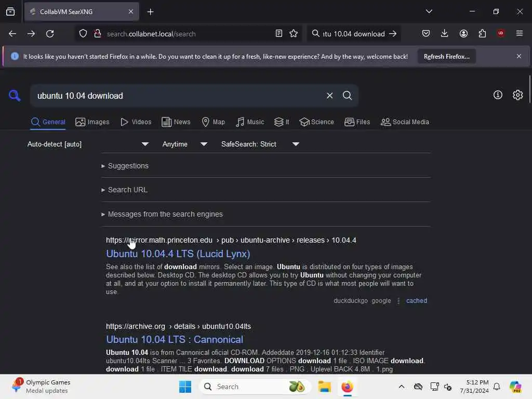Expand the Search URL section
The height and width of the screenshot is (399, 532).
coord(125,190)
